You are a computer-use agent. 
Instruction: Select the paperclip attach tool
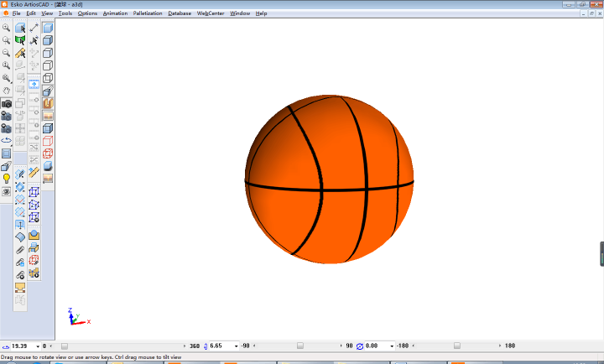pyautogui.click(x=20, y=249)
